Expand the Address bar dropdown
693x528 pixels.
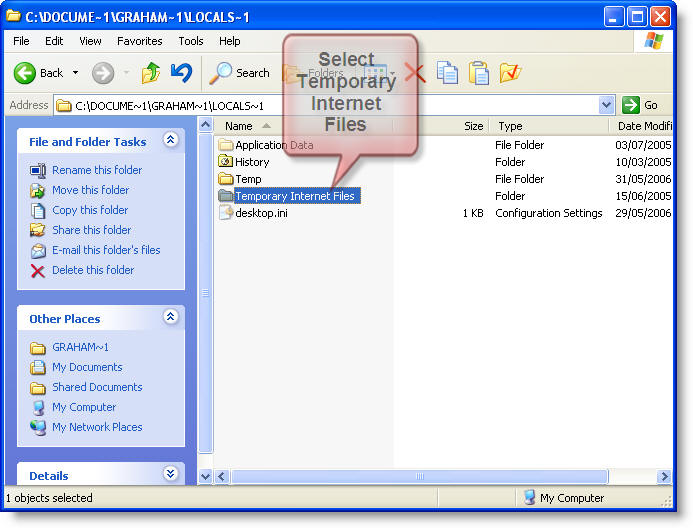[x=606, y=106]
